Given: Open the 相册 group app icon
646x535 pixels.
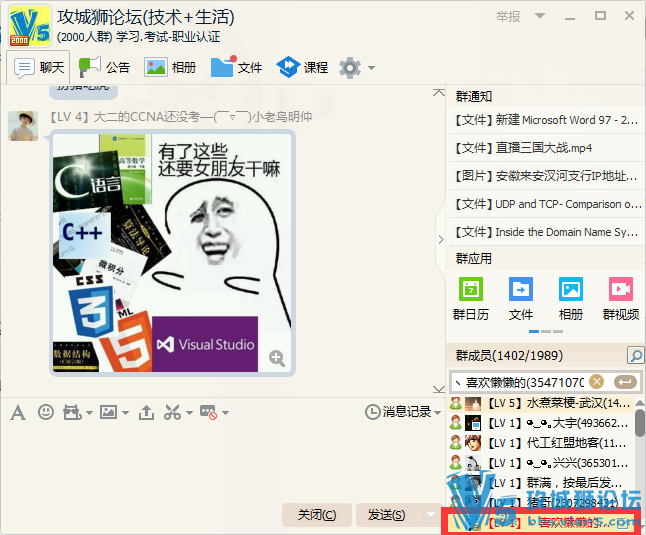Looking at the screenshot, I should click(571, 299).
